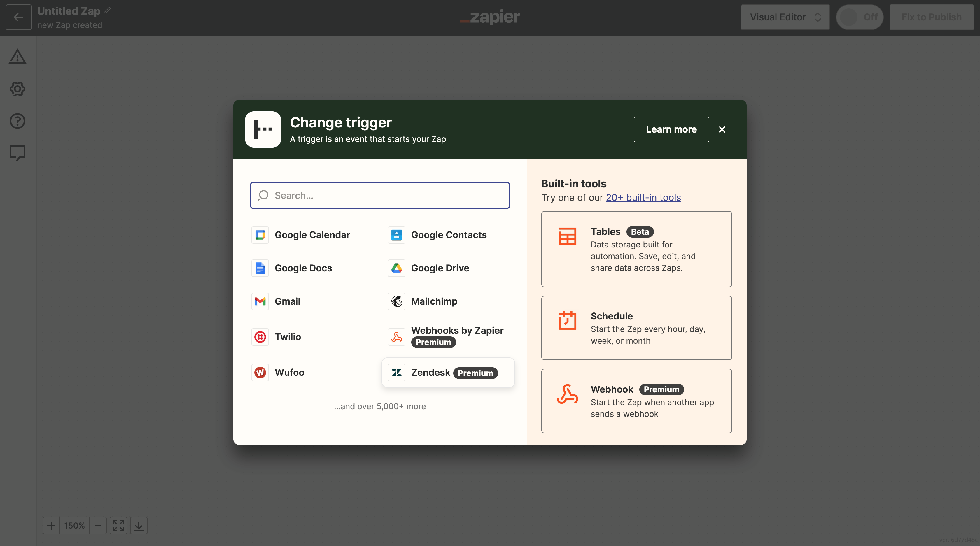Open the Visual Editor dropdown
This screenshot has width=980, height=546.
coord(785,17)
